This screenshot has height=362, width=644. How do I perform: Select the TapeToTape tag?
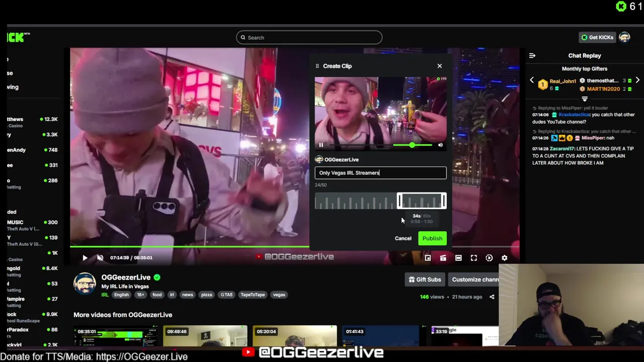pyautogui.click(x=253, y=295)
